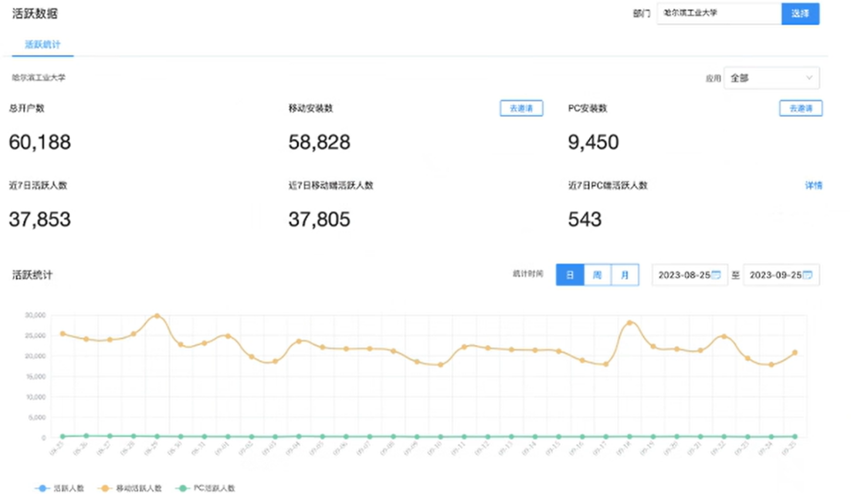This screenshot has width=859, height=504.
Task: Switch statistics period to 月
Action: pos(625,275)
